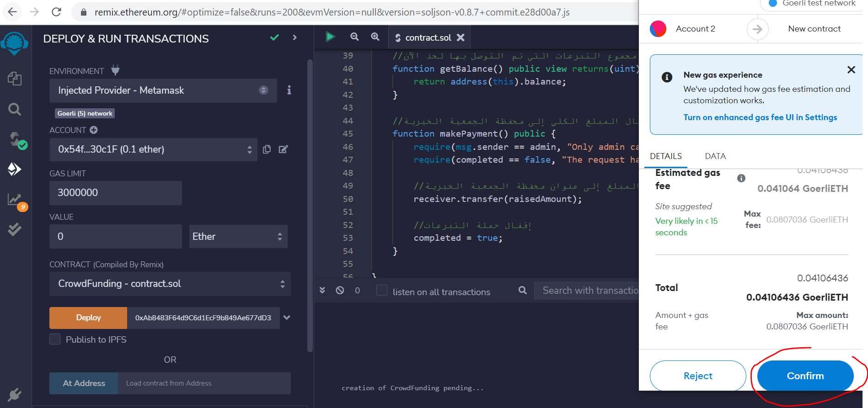Open the File Explorer sidebar icon

pos(15,79)
